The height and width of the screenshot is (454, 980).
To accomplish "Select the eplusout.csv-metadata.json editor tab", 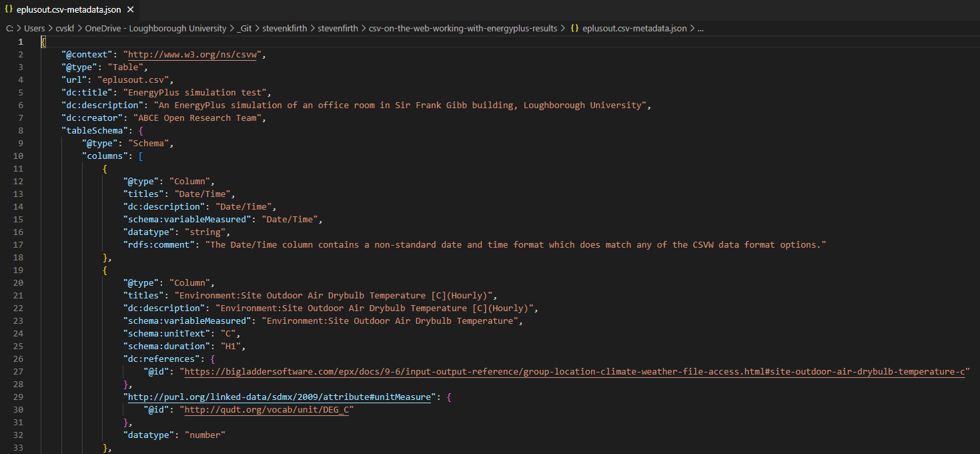I will click(x=69, y=10).
